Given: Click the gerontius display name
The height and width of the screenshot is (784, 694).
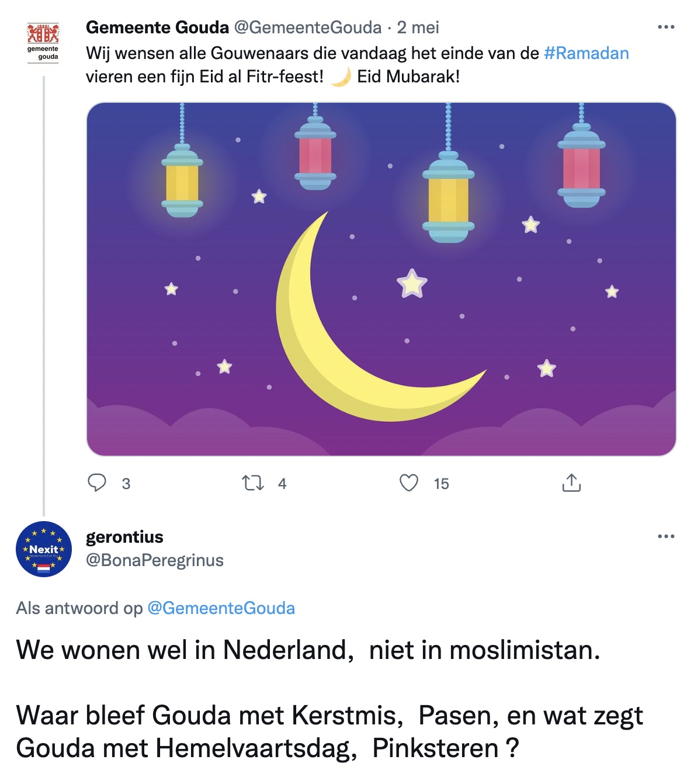Looking at the screenshot, I should [x=124, y=537].
